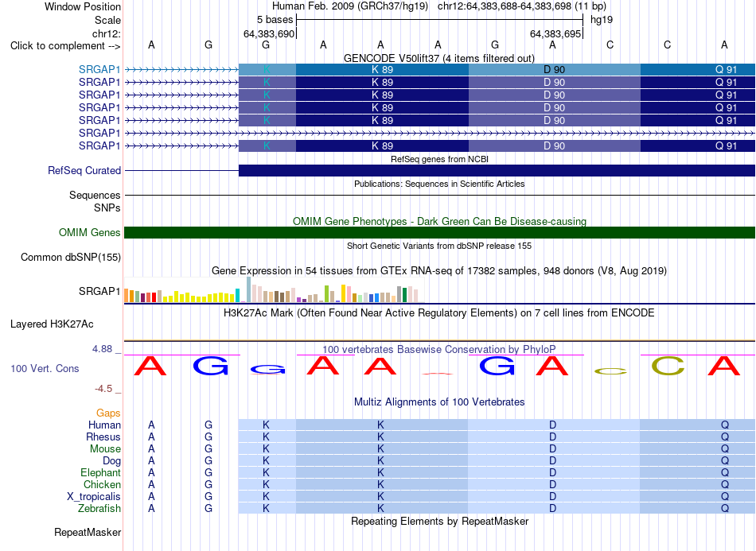Screen dimensions: 756x551
Task: Open the OMIM Gene Phenotypes track title
Action: click(439, 222)
